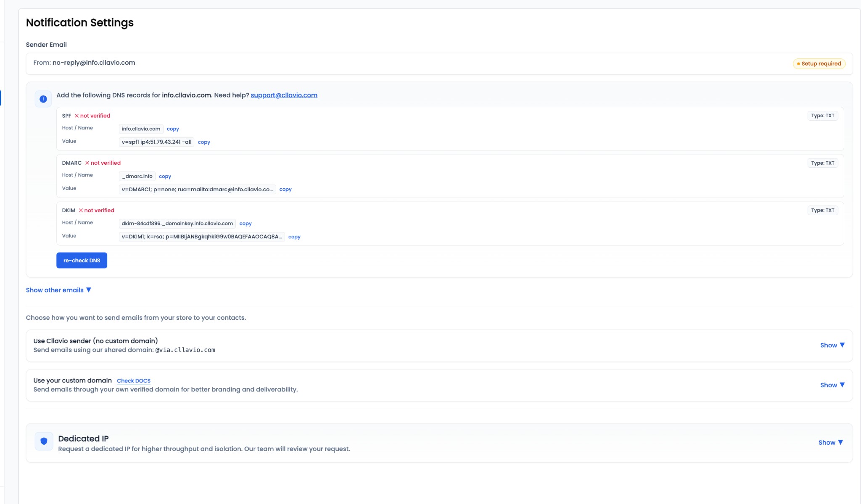Open the support@cllavio.com link
Screen dimensions: 861x504
(x=284, y=95)
